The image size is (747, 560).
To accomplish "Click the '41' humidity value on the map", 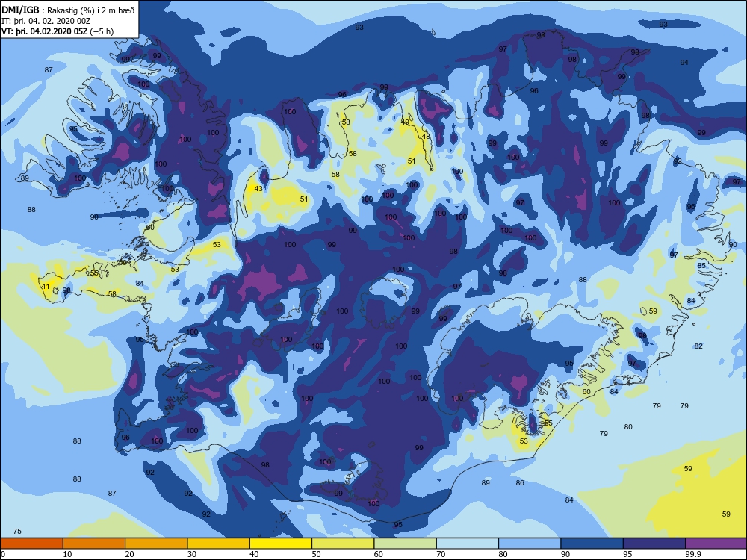I will [46, 286].
